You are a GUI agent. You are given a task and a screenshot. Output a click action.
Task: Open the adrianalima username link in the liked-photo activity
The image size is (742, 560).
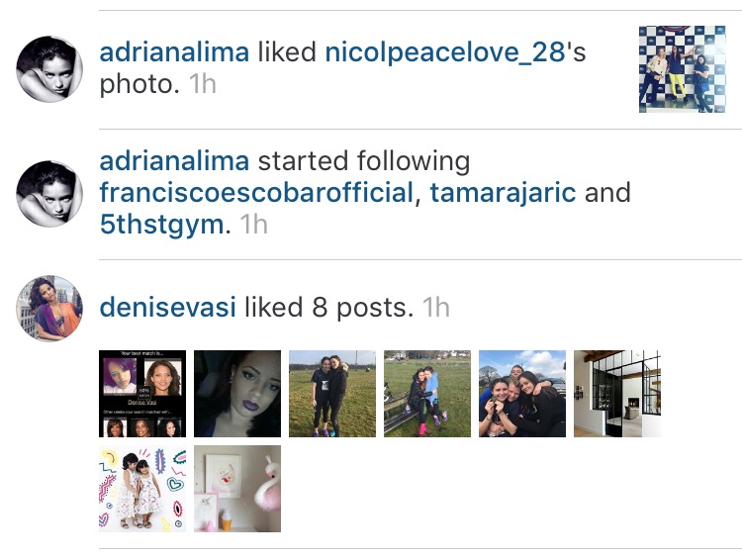[x=174, y=51]
